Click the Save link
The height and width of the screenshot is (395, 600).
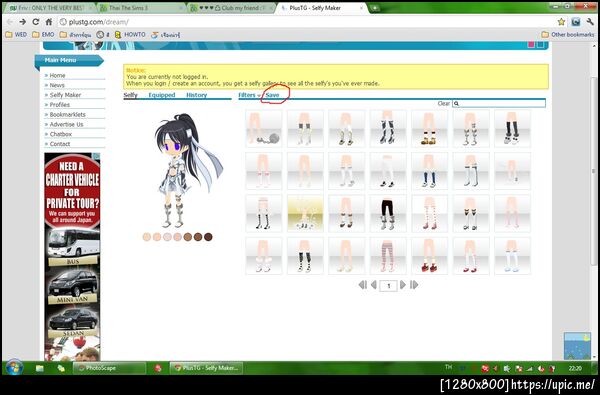272,95
